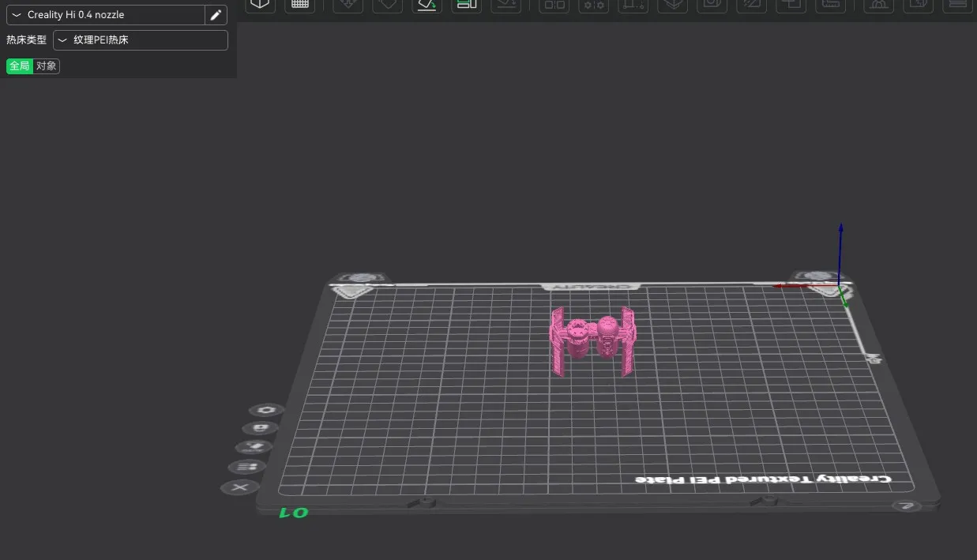The image size is (977, 560).
Task: Click the green-accented paint icon in toolbar
Action: [427, 5]
